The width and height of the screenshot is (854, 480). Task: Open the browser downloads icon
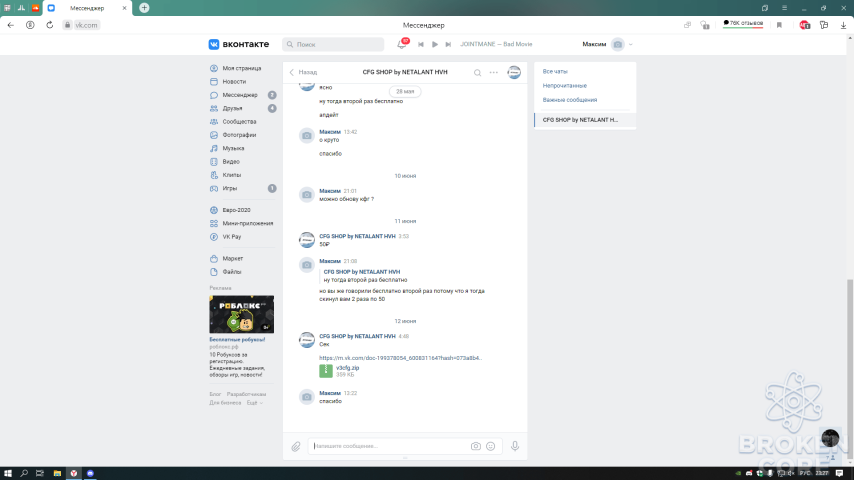point(843,25)
